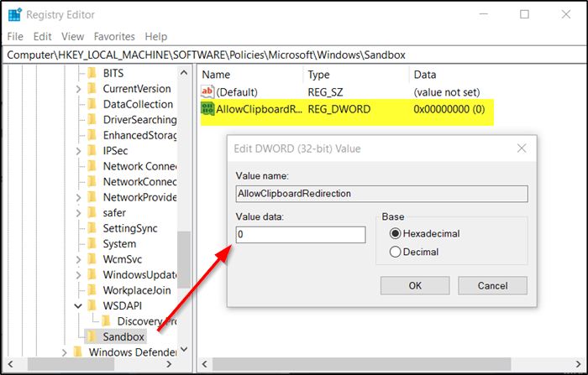This screenshot has width=588, height=375.
Task: Select the safer folder icon
Action: coord(92,212)
